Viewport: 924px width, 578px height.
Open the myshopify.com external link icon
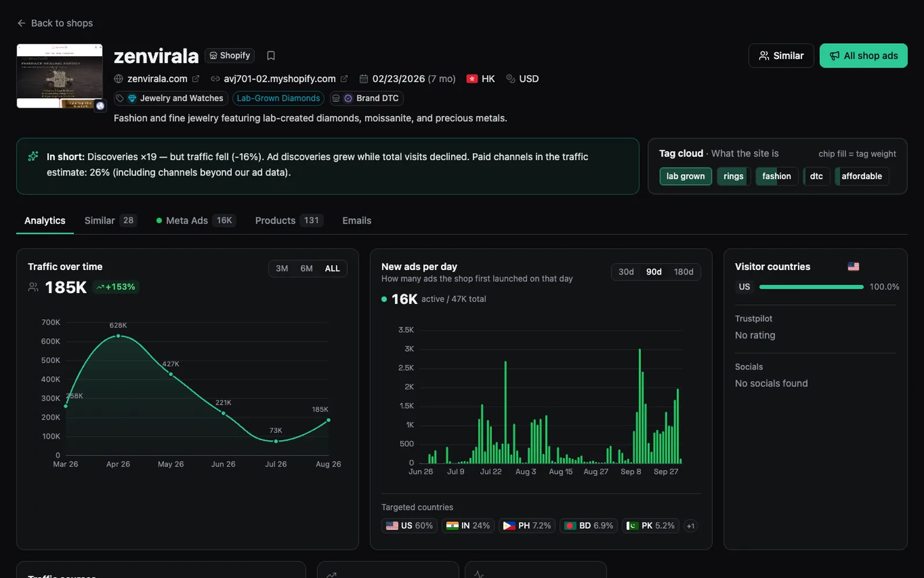pyautogui.click(x=344, y=79)
